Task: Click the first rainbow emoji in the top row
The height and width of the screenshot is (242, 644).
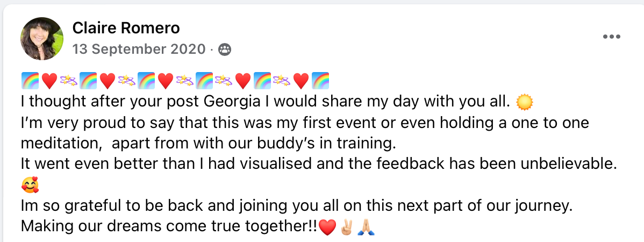Action: (x=30, y=81)
